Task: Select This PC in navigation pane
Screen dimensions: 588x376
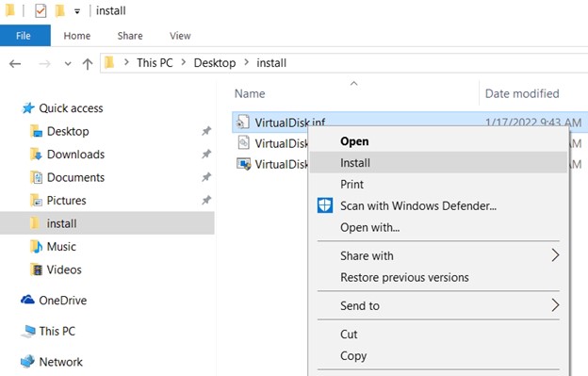Action: 57,331
